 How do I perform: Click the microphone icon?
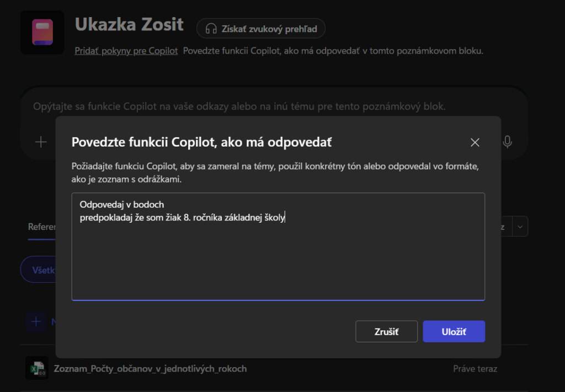(x=508, y=142)
